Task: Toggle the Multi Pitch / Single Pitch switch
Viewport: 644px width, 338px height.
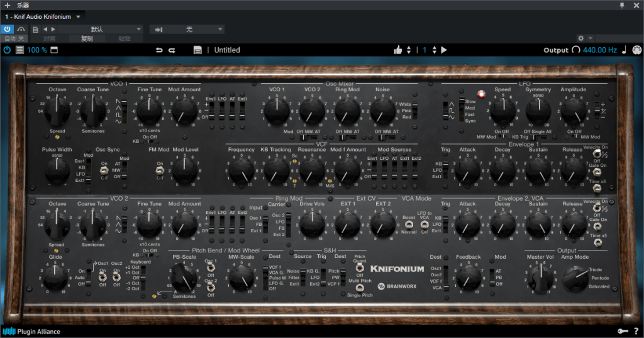Action: tap(359, 288)
